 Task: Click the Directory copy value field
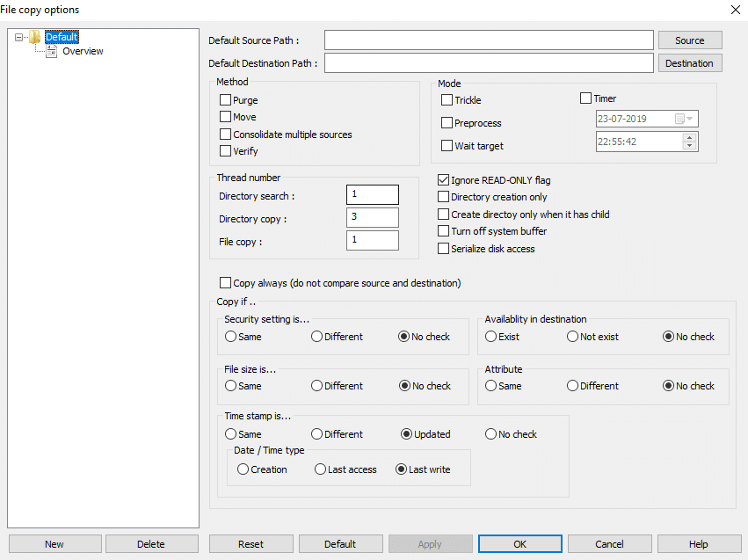[x=372, y=217]
